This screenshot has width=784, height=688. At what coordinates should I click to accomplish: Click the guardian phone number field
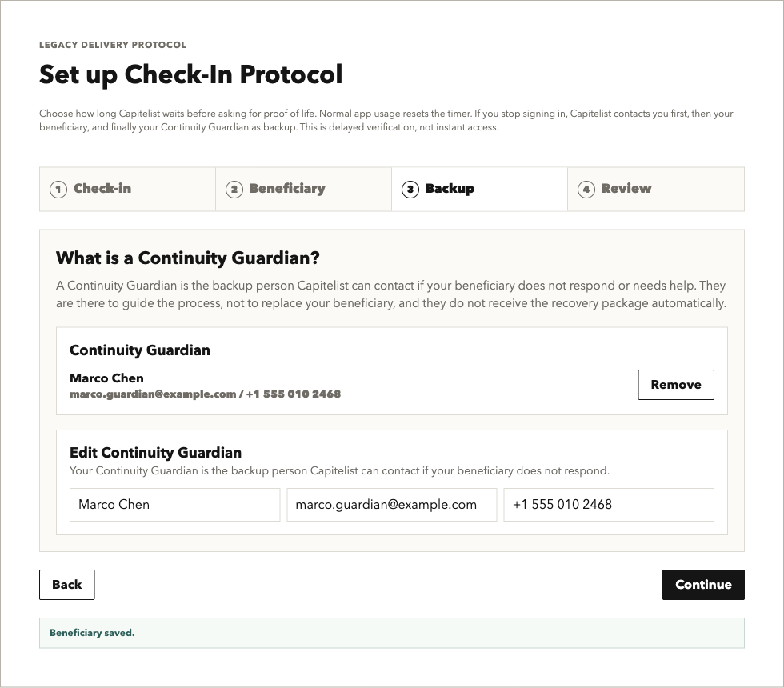pos(609,505)
